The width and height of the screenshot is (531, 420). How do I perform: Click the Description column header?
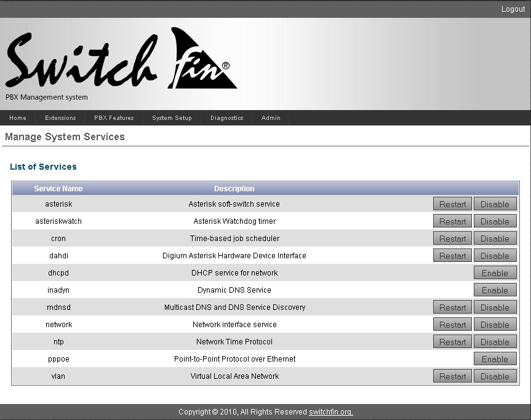pos(234,189)
